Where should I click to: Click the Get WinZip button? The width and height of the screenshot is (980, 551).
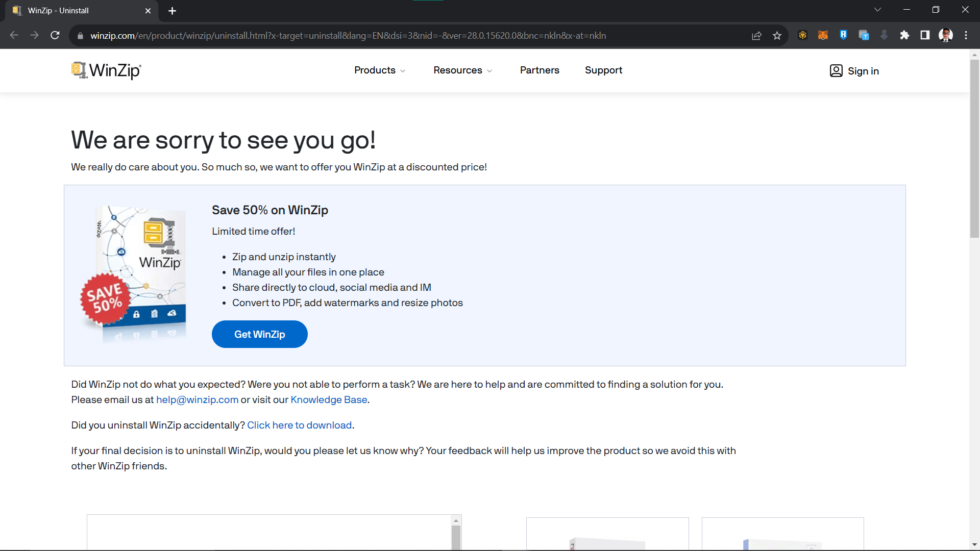tap(259, 334)
